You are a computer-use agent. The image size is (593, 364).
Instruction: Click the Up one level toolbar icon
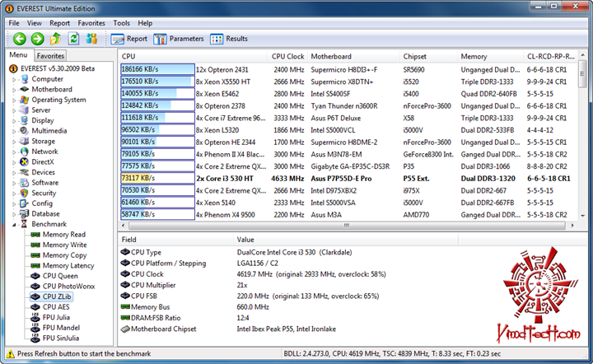(x=55, y=39)
